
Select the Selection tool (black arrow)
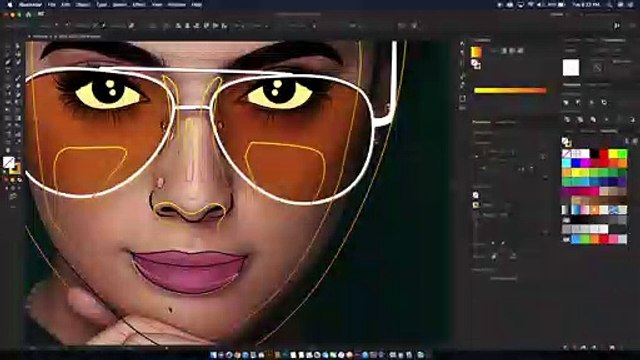tap(8, 46)
